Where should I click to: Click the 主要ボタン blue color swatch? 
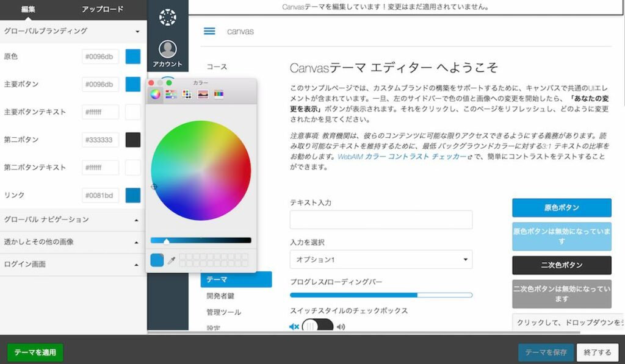[x=133, y=84]
